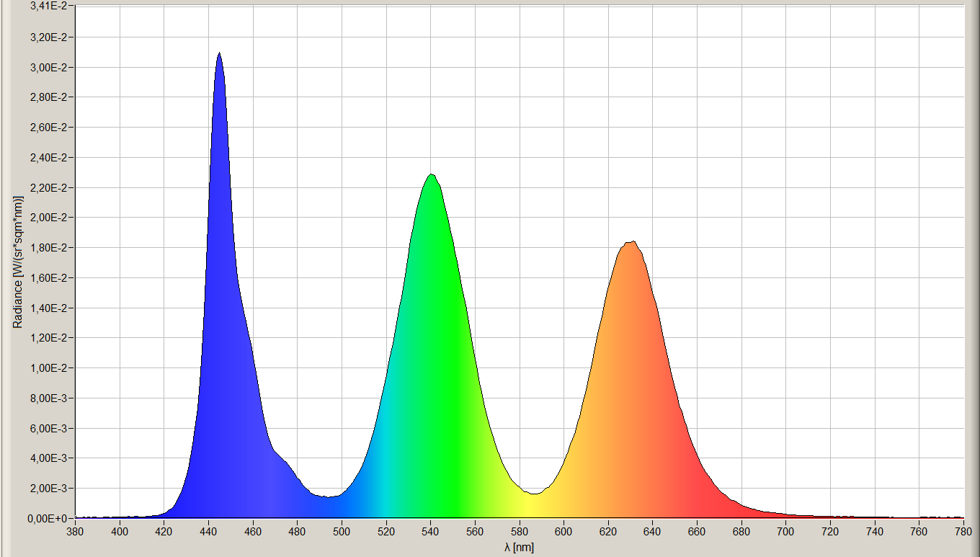This screenshot has width=980, height=557.
Task: Click the 600 tick label on x-axis
Action: [563, 532]
